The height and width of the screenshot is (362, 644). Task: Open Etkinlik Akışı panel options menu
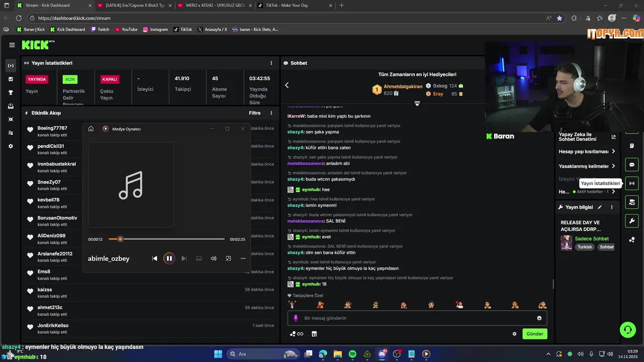coord(271,113)
